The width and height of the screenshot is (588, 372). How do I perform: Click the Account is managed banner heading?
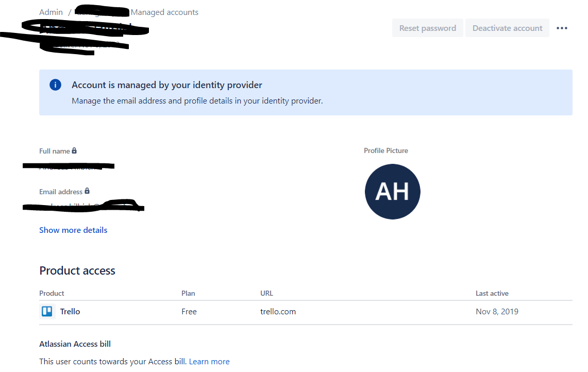click(x=167, y=85)
